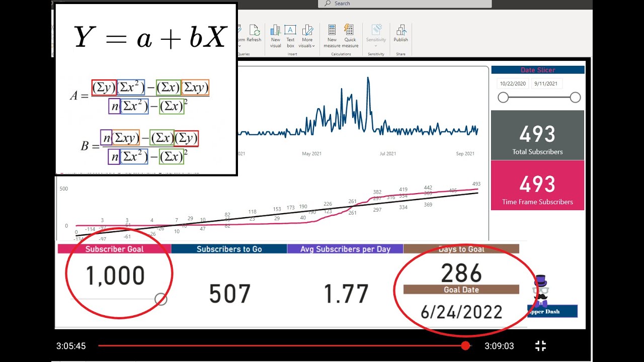
Task: Open Quick measure dialog
Action: point(350,36)
